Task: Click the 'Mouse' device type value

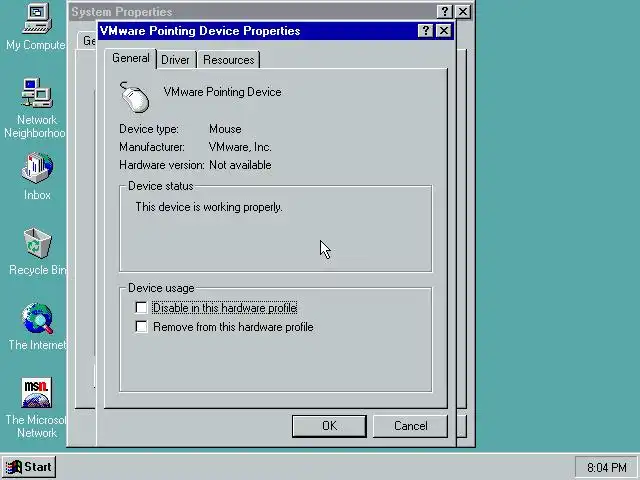Action: (x=225, y=129)
